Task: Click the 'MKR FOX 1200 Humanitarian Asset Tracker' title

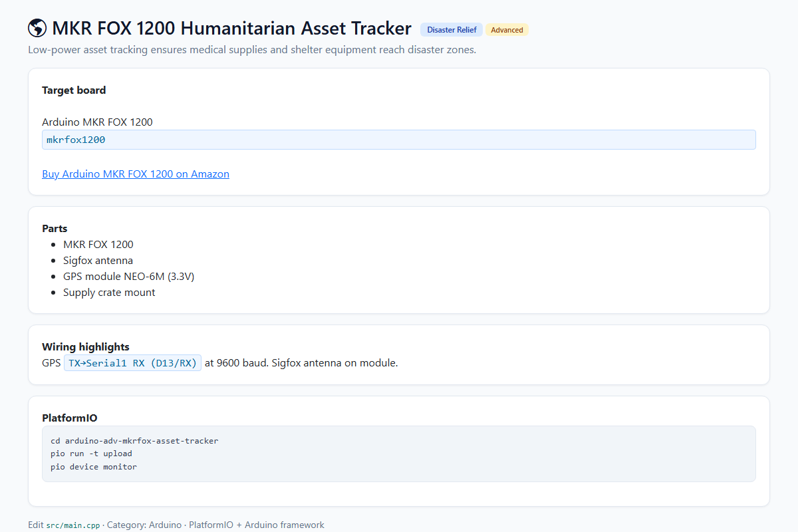Action: tap(231, 29)
